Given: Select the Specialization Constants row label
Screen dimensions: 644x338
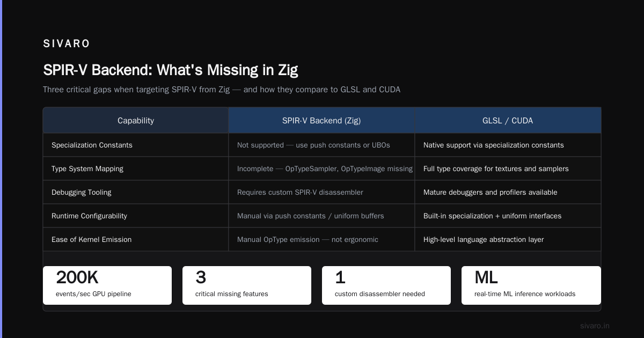Looking at the screenshot, I should pyautogui.click(x=92, y=145).
